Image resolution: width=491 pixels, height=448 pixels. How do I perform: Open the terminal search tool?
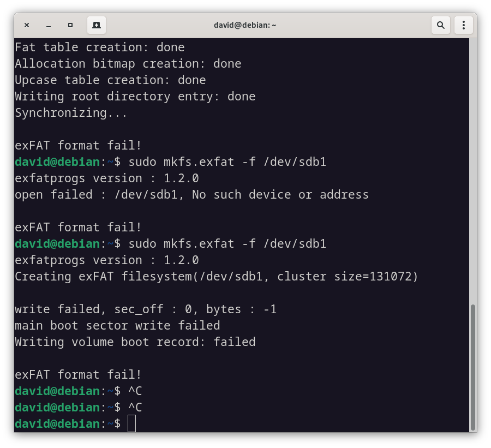(441, 25)
